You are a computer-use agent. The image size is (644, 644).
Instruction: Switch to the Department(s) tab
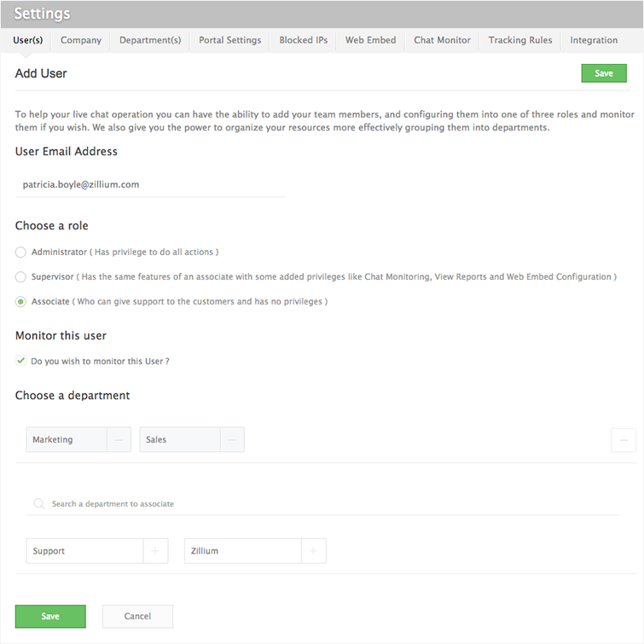point(150,40)
